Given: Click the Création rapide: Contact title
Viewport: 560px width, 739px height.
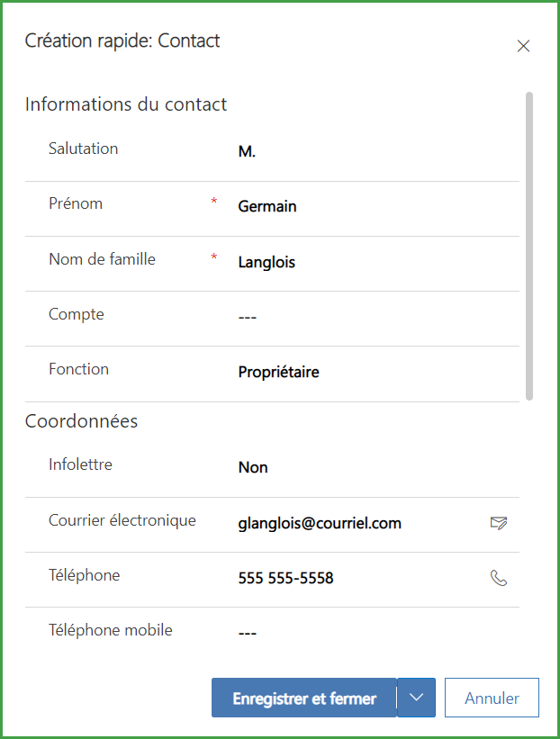Looking at the screenshot, I should click(122, 41).
